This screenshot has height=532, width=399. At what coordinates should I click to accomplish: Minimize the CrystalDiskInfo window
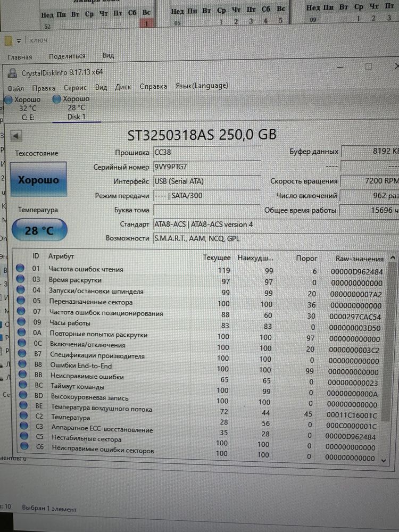pyautogui.click(x=340, y=66)
